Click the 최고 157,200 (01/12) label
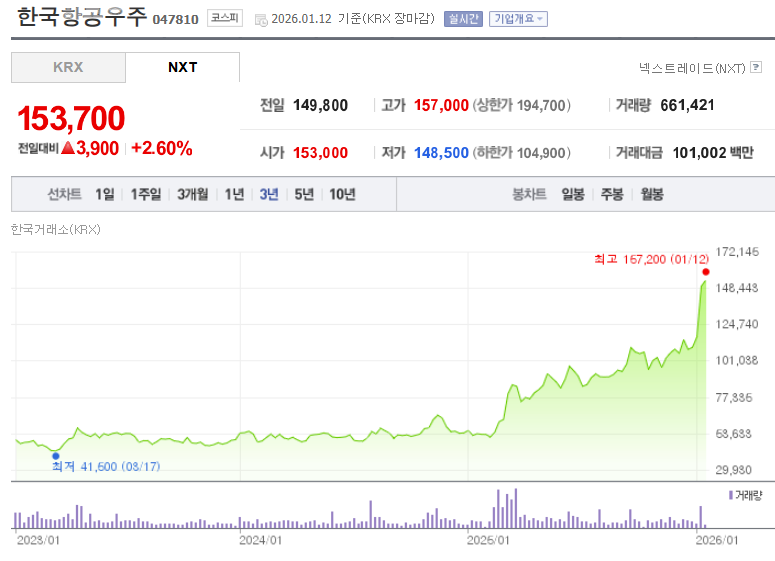Screen dimensions: 775x561 651,259
